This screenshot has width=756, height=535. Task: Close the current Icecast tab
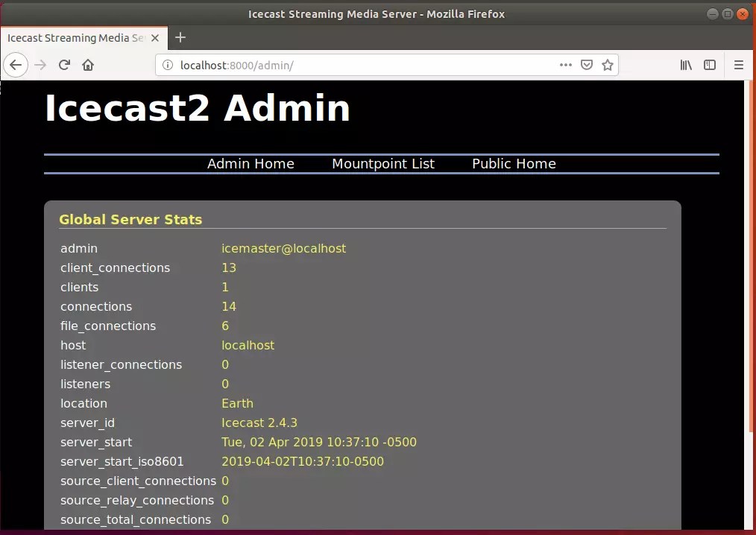[x=154, y=37]
